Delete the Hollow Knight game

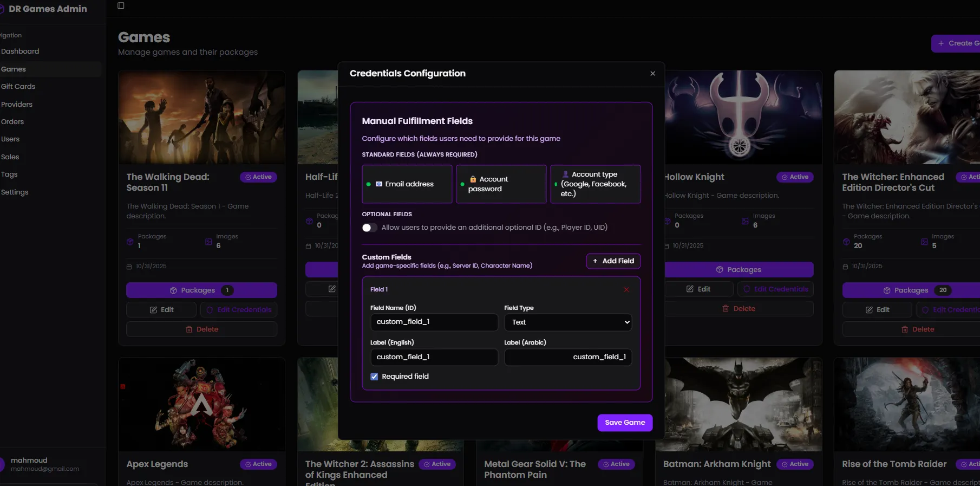(x=739, y=309)
